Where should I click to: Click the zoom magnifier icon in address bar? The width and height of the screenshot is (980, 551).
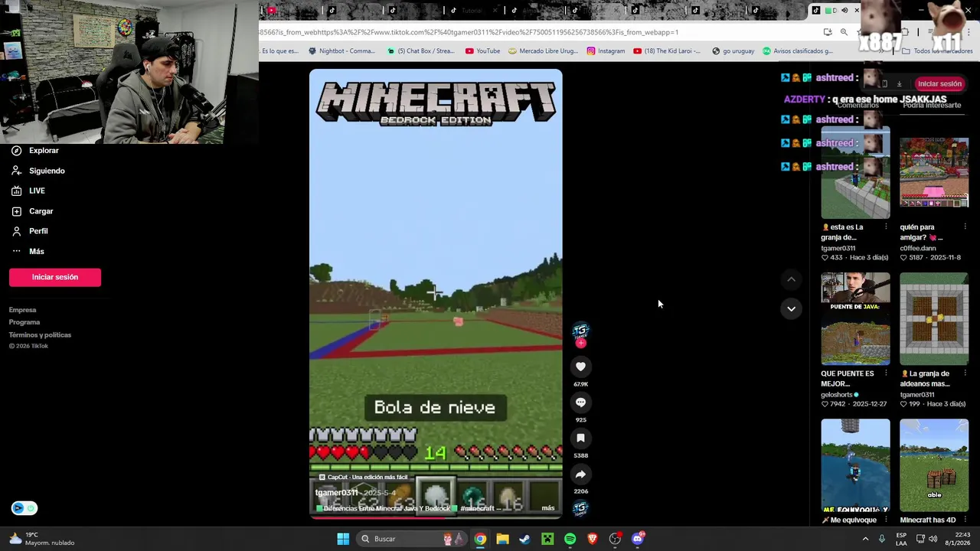[844, 32]
